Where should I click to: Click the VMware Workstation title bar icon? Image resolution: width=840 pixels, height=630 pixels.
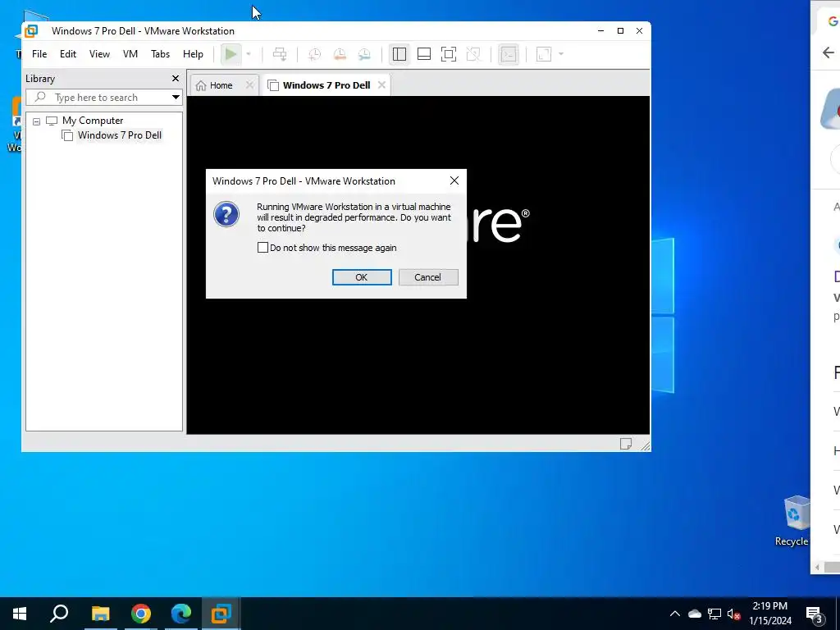(32, 31)
